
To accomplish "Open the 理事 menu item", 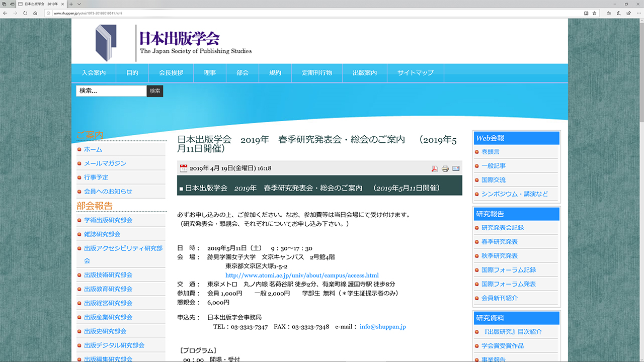I will 210,73.
